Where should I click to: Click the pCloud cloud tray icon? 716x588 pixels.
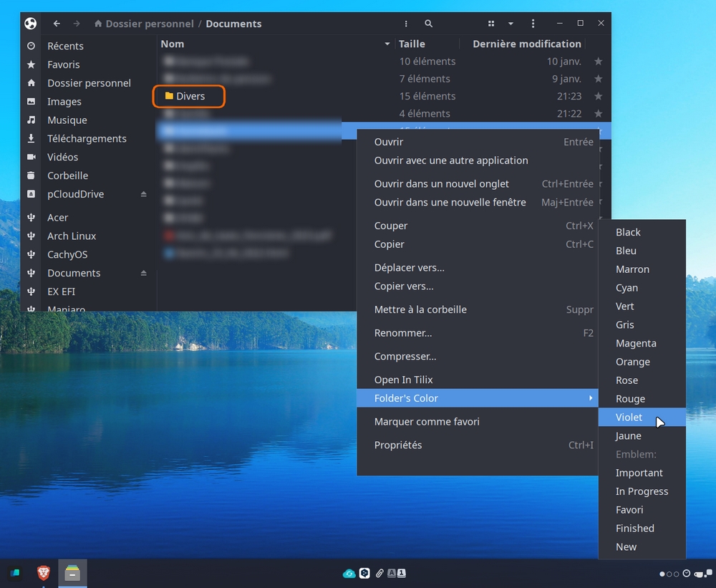[349, 573]
